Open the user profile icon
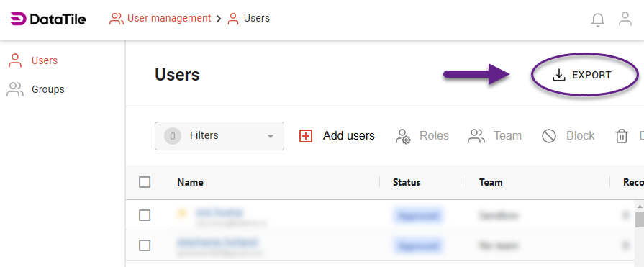Screen dimensions: 644x267 (x=625, y=19)
